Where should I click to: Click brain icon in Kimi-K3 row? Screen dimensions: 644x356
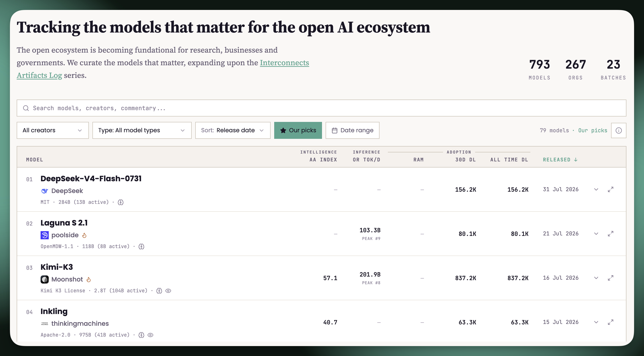point(159,291)
